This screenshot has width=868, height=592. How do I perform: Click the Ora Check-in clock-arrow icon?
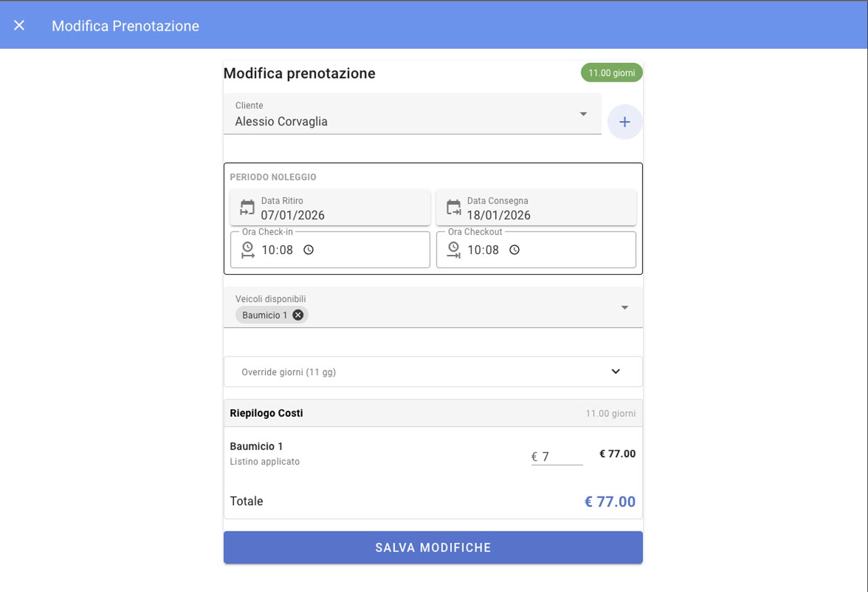point(248,250)
